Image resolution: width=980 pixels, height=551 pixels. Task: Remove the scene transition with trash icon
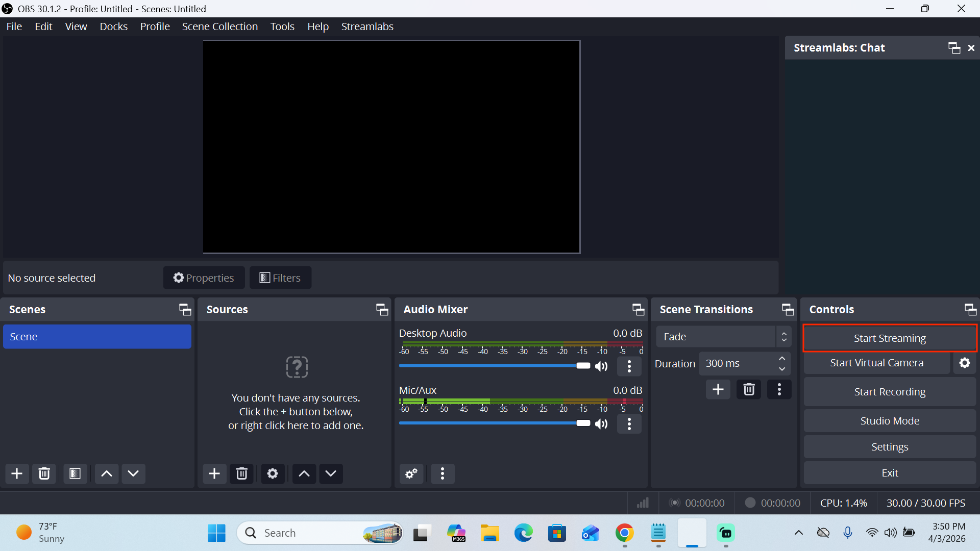(749, 389)
